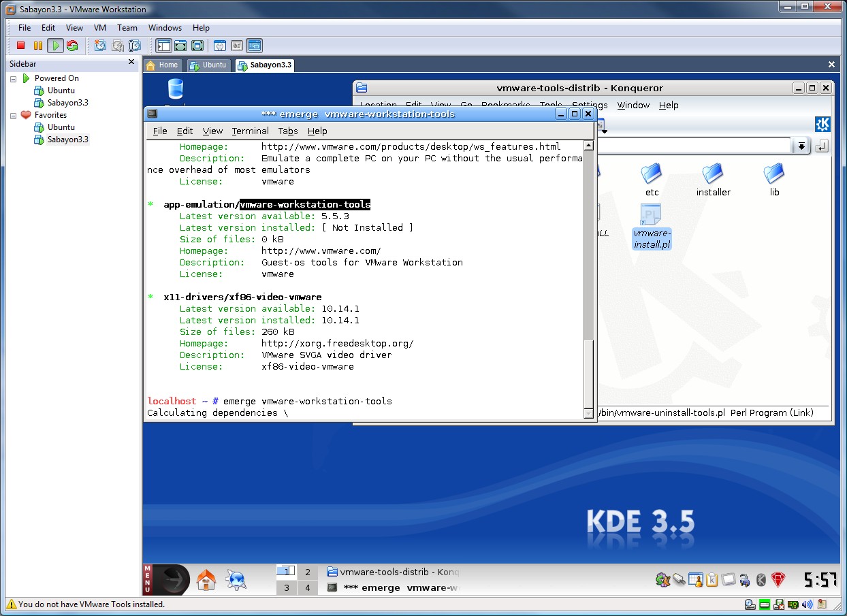
Task: Switch to the Ubuntu tab
Action: (x=208, y=65)
